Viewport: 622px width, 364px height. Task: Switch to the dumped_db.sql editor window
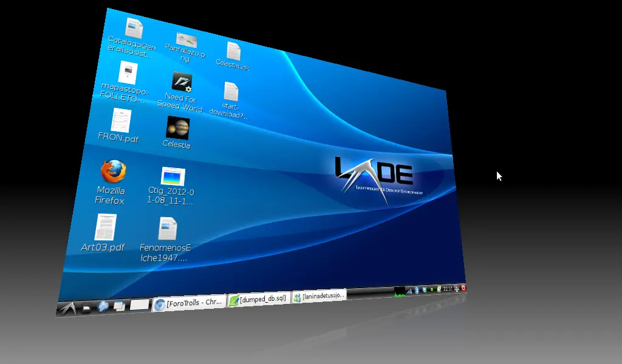[x=259, y=298]
